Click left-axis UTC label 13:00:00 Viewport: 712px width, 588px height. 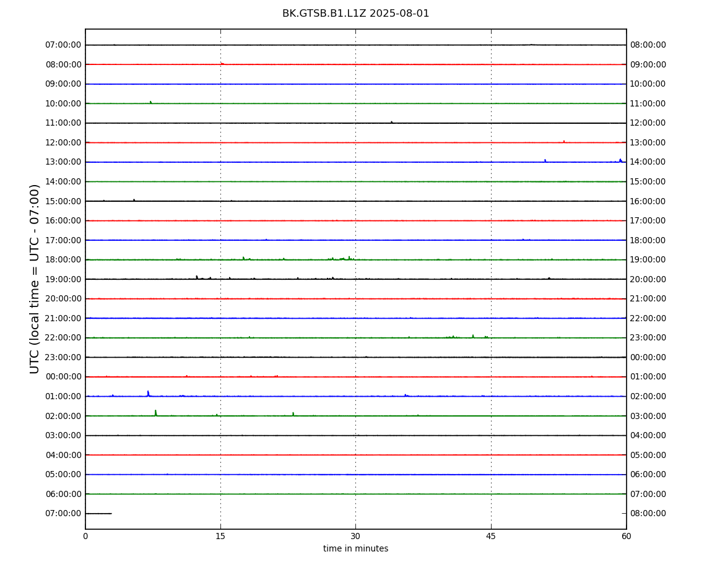point(63,162)
